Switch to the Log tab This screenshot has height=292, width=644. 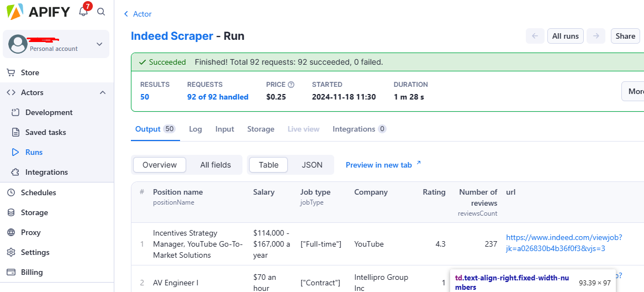[196, 129]
